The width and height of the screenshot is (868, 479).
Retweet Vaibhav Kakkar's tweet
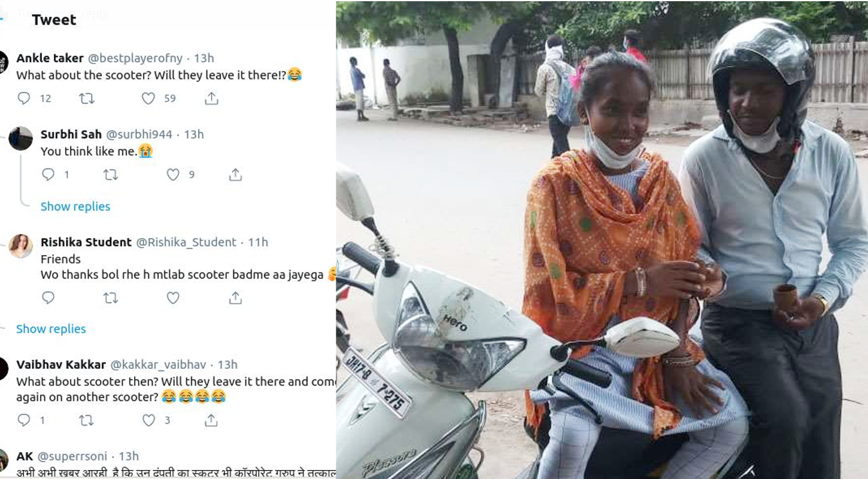pos(87,420)
